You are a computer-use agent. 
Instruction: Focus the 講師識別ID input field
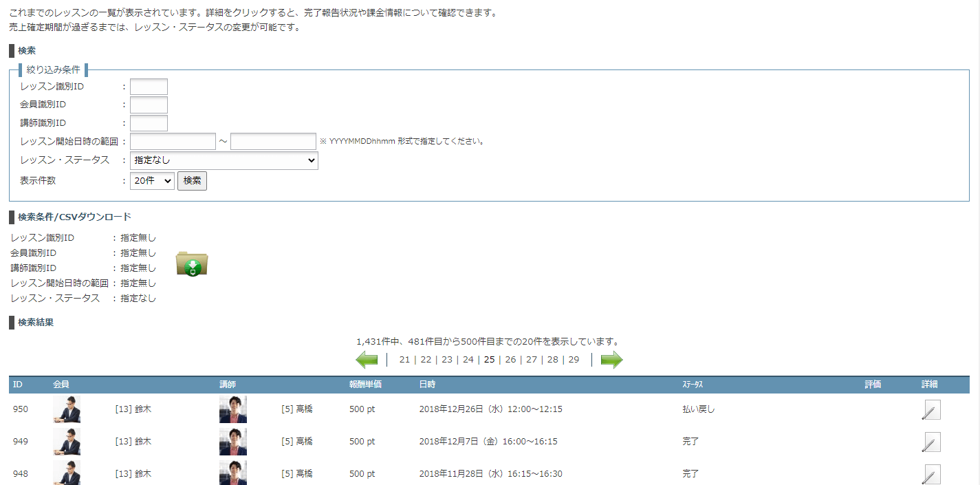tap(149, 123)
